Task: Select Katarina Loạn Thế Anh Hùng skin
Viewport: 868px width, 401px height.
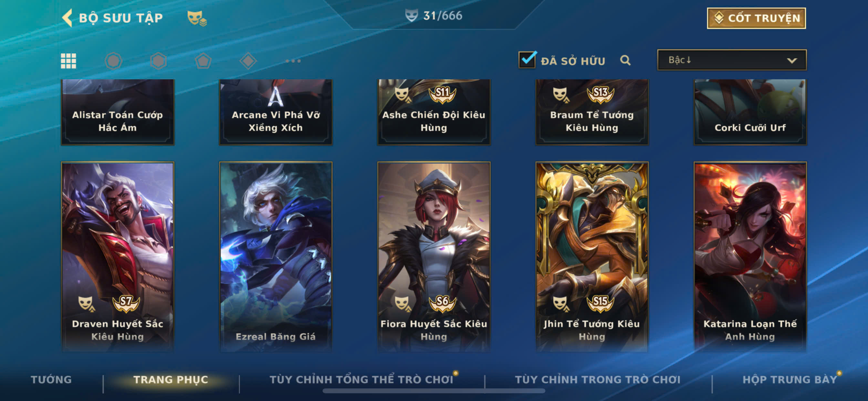Action: point(750,257)
